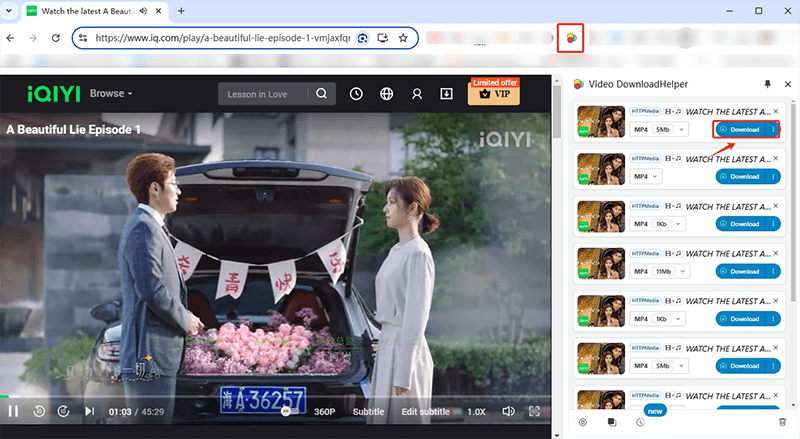Expand the MP4 11Mb format dropdown

pyautogui.click(x=659, y=272)
